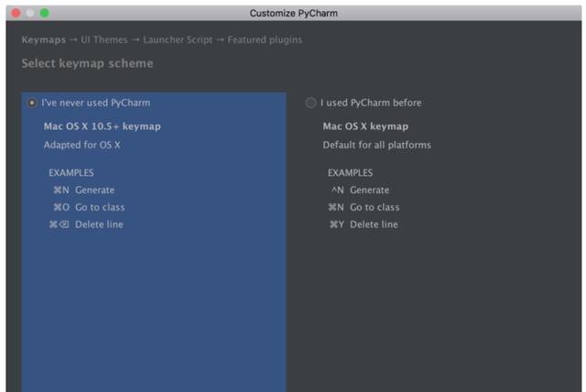Click the ⌘Y Delete line example
Screen dimensions: 586x392
click(364, 224)
